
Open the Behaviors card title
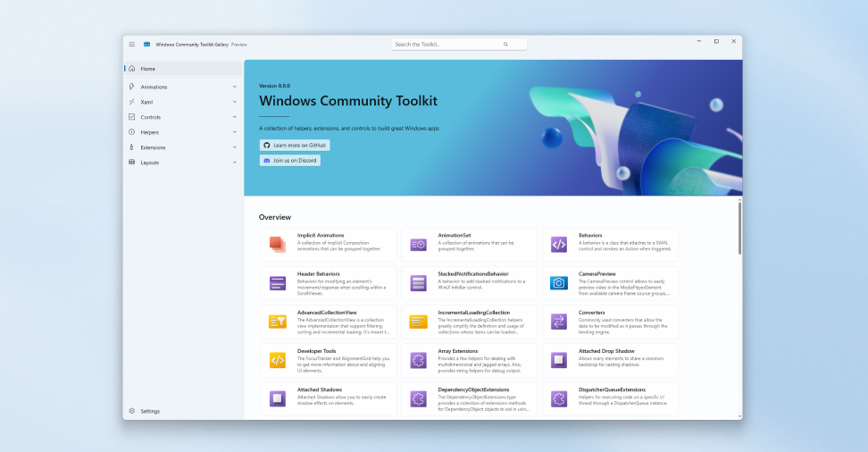point(590,236)
